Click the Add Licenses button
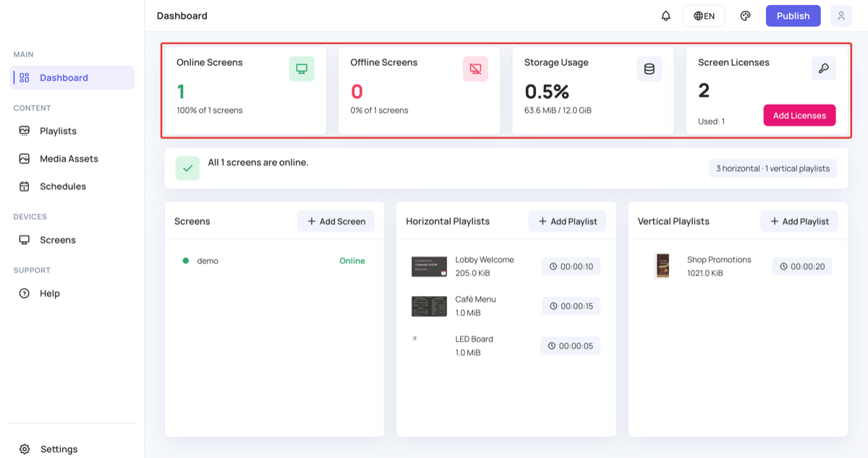Viewport: 868px width, 458px height. [799, 115]
